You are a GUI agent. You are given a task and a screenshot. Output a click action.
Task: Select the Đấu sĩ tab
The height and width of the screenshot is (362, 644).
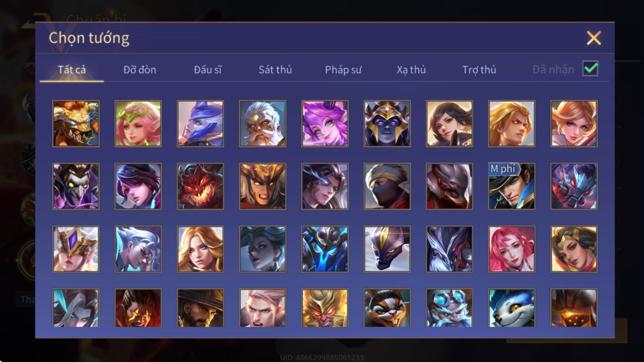(208, 70)
